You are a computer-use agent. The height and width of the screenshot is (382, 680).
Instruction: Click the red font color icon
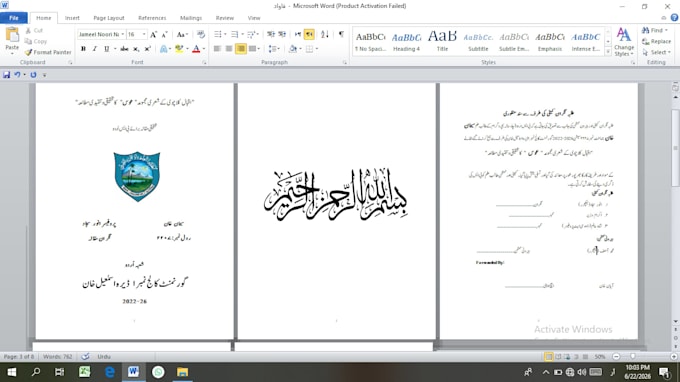[196, 49]
